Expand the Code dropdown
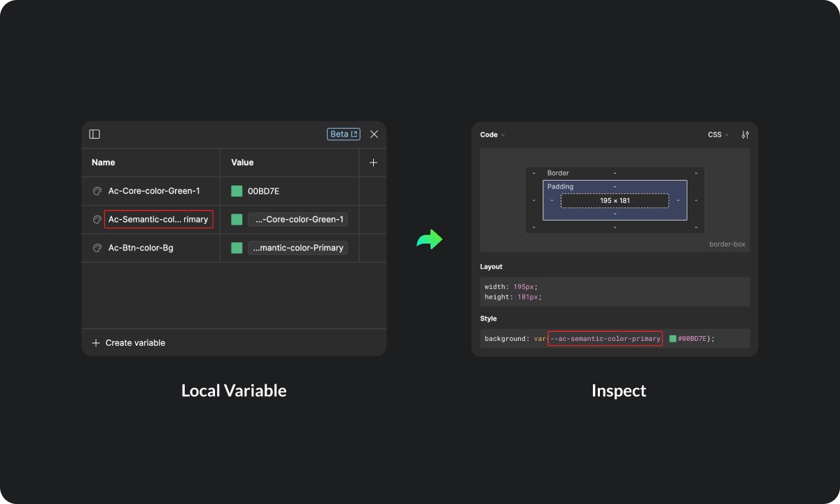The width and height of the screenshot is (840, 504). [x=492, y=135]
